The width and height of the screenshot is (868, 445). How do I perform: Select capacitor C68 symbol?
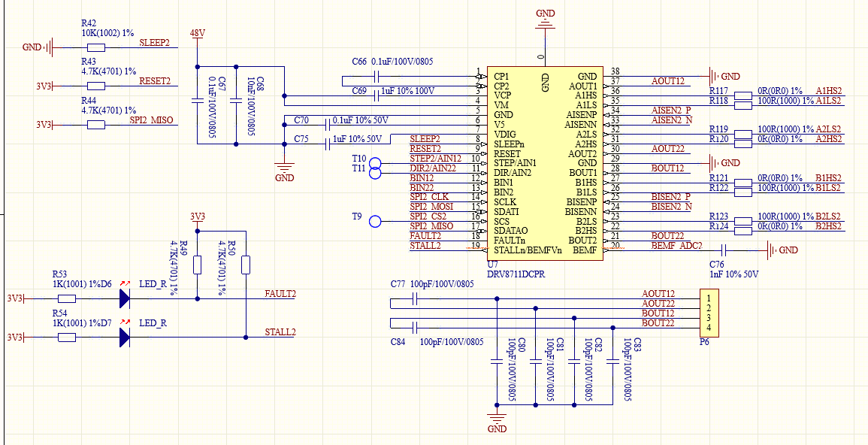236,101
